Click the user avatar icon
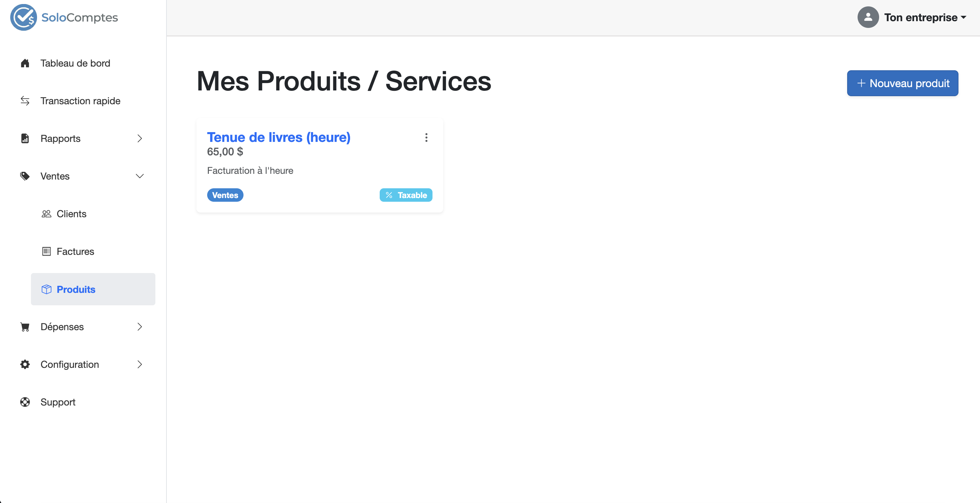 point(868,17)
